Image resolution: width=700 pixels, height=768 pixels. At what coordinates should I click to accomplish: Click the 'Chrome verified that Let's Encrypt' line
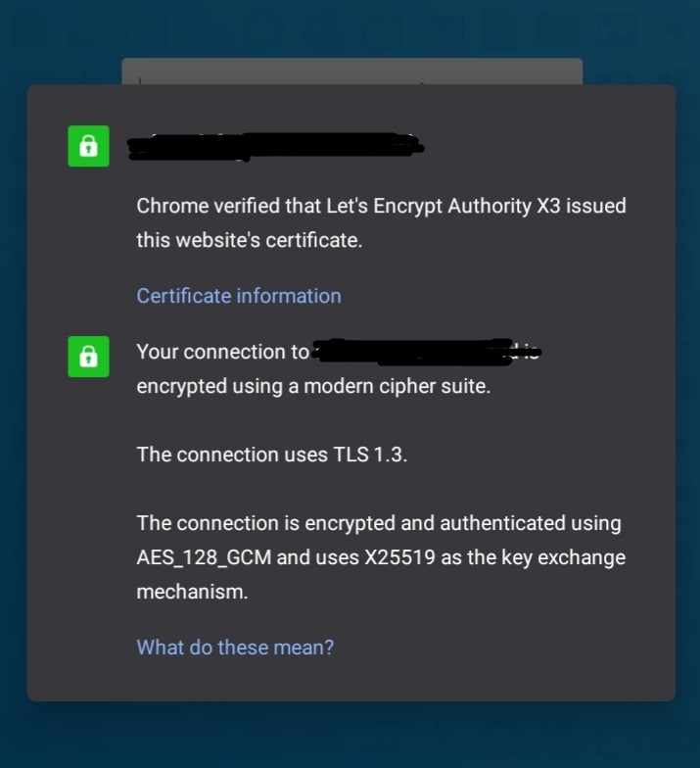click(x=382, y=206)
